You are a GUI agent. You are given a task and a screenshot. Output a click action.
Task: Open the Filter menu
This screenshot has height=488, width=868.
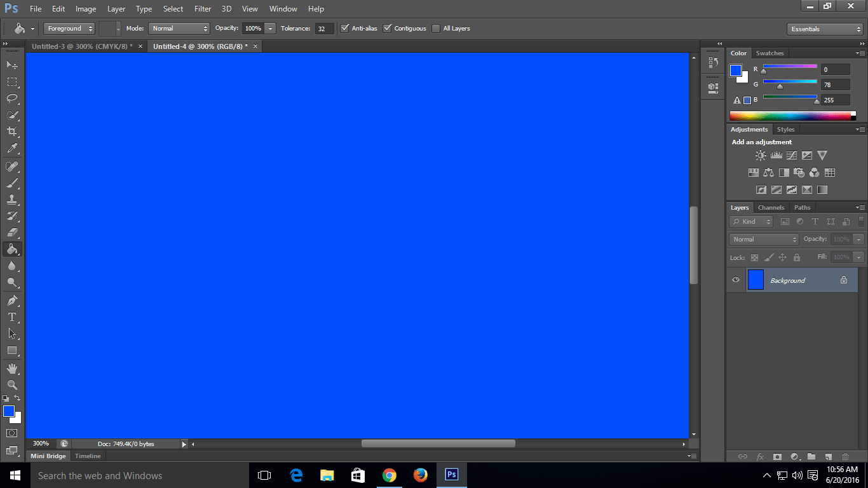tap(203, 9)
